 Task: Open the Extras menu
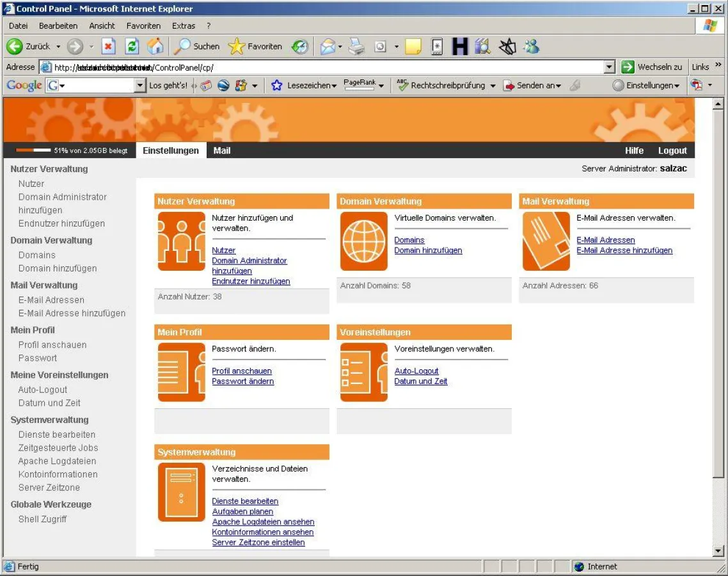pos(184,26)
